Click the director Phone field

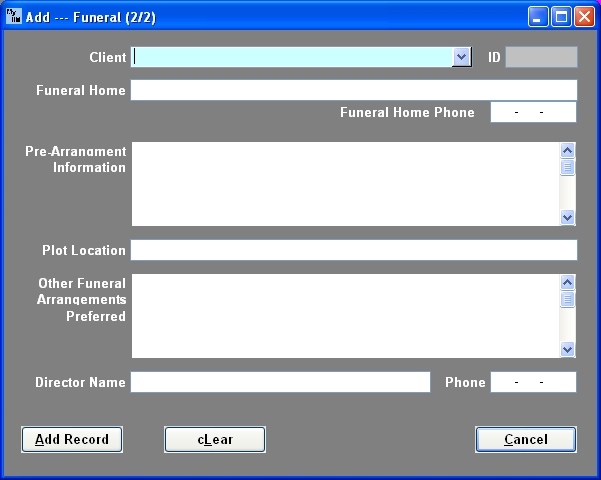click(x=533, y=382)
